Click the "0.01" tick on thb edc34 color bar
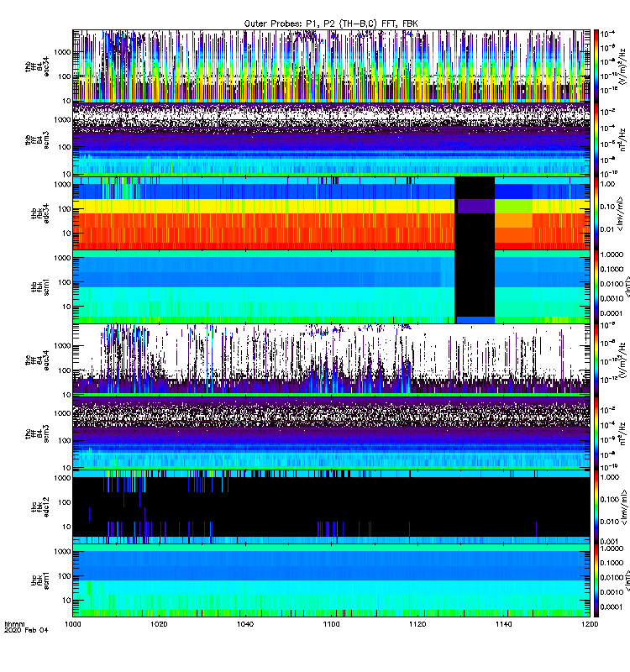The height and width of the screenshot is (672, 630). click(x=607, y=229)
